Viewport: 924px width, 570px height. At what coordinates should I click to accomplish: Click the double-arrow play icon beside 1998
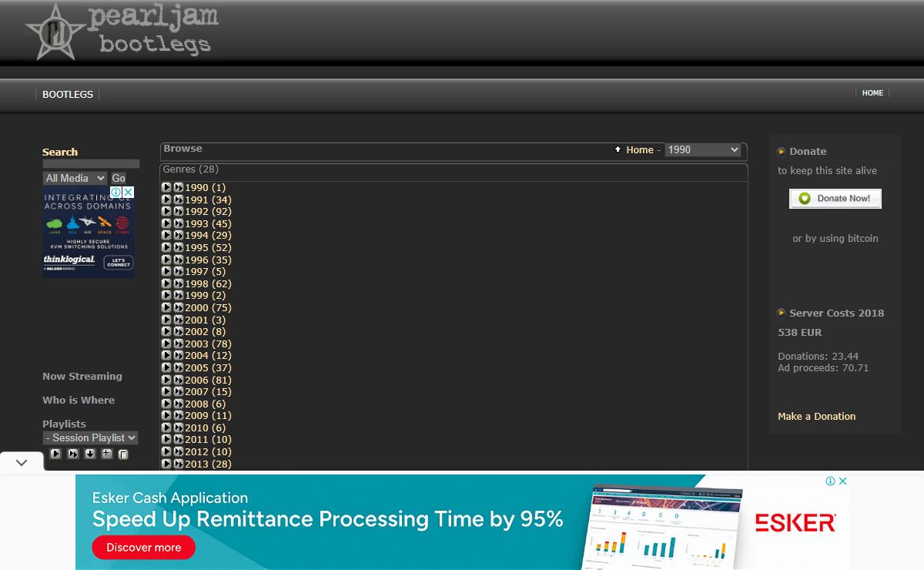(x=179, y=283)
